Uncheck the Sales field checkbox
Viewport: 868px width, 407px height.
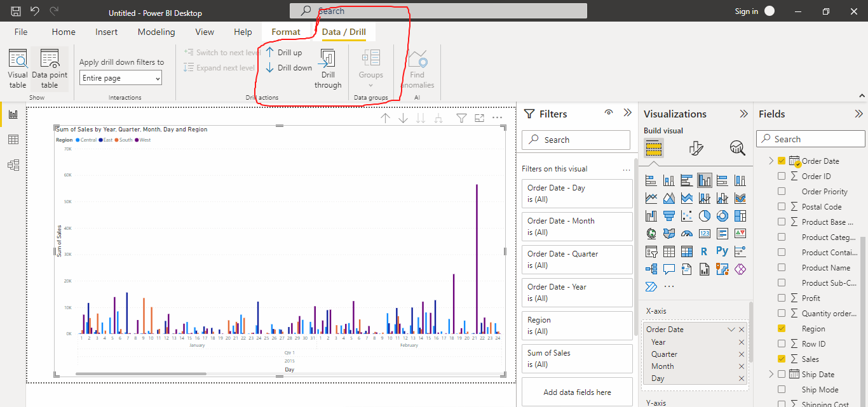782,359
